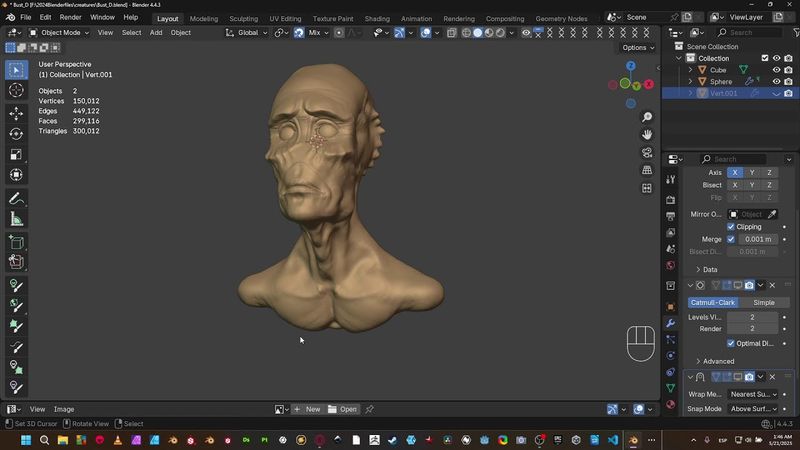Switch perspective/orthographic grid icon
Viewport: 800px width, 450px height.
tap(647, 170)
